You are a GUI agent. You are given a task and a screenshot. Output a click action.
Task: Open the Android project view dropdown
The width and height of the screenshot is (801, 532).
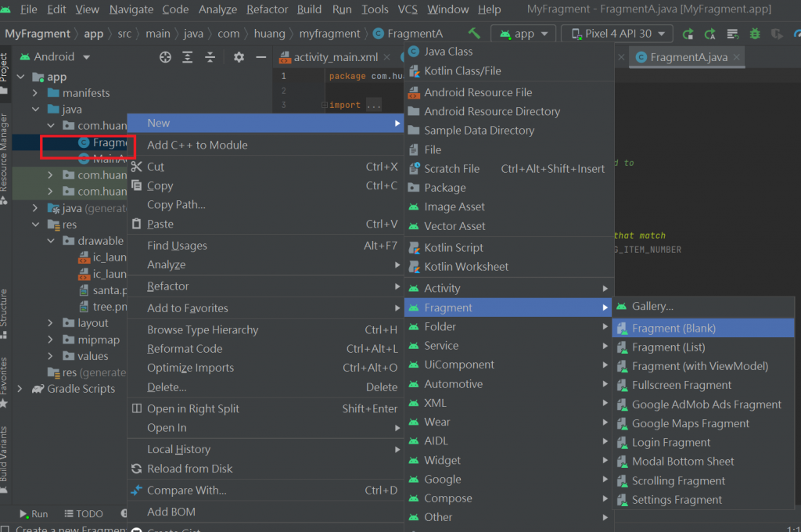point(56,57)
